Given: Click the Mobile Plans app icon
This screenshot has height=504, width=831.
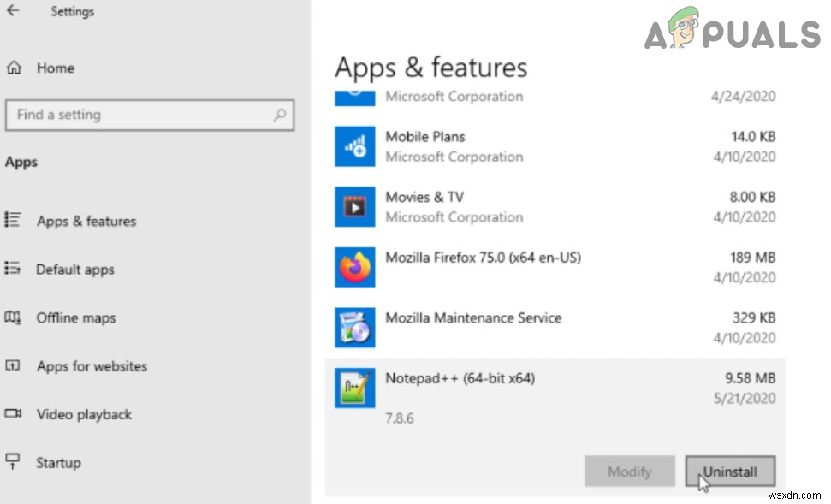Looking at the screenshot, I should pyautogui.click(x=354, y=146).
